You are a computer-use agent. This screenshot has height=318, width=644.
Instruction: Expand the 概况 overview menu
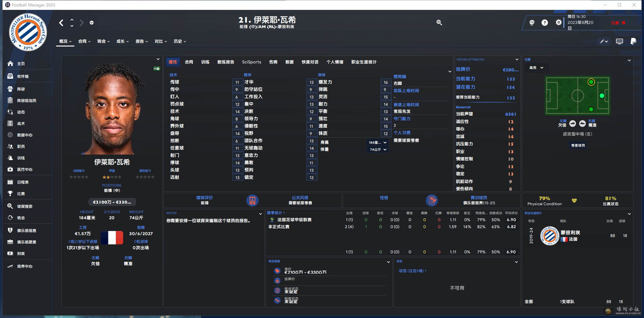tap(65, 41)
